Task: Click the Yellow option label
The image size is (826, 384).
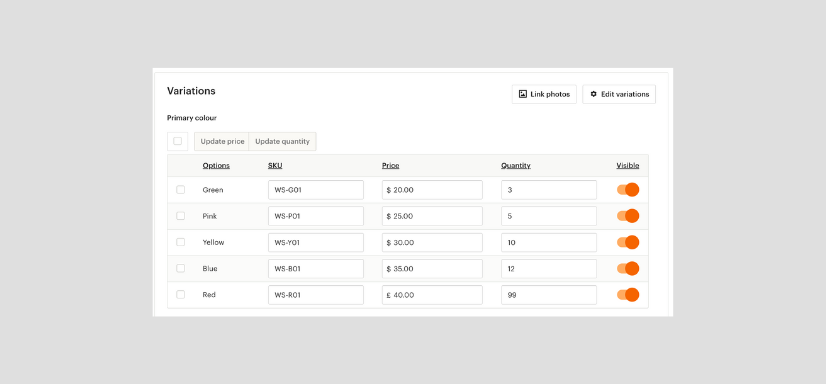Action: pos(213,242)
